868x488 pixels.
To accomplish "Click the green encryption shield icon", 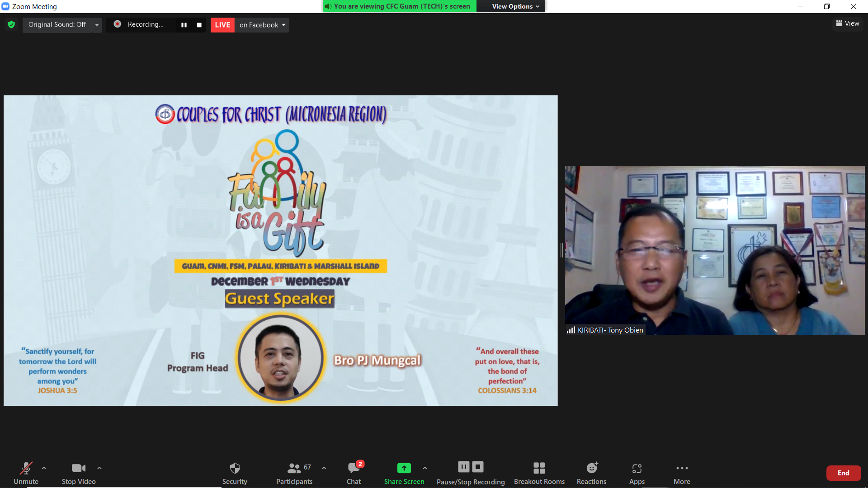I will click(11, 24).
